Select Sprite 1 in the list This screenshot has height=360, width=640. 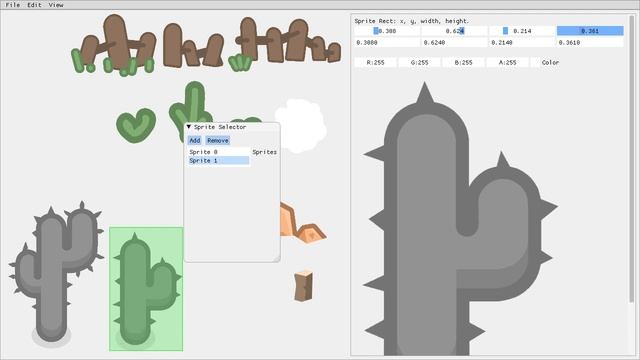[x=218, y=161]
